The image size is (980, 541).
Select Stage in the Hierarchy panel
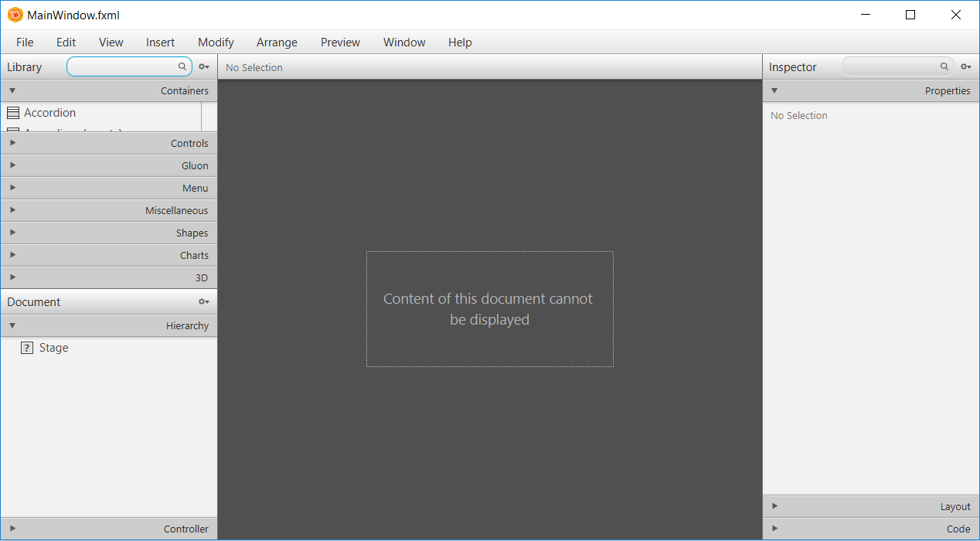pyautogui.click(x=54, y=348)
